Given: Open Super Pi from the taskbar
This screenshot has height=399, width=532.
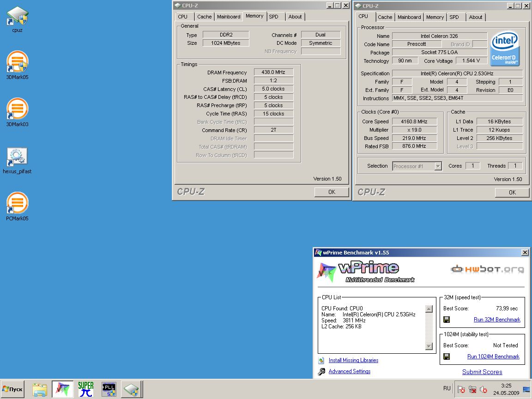Looking at the screenshot, I should coord(86,389).
